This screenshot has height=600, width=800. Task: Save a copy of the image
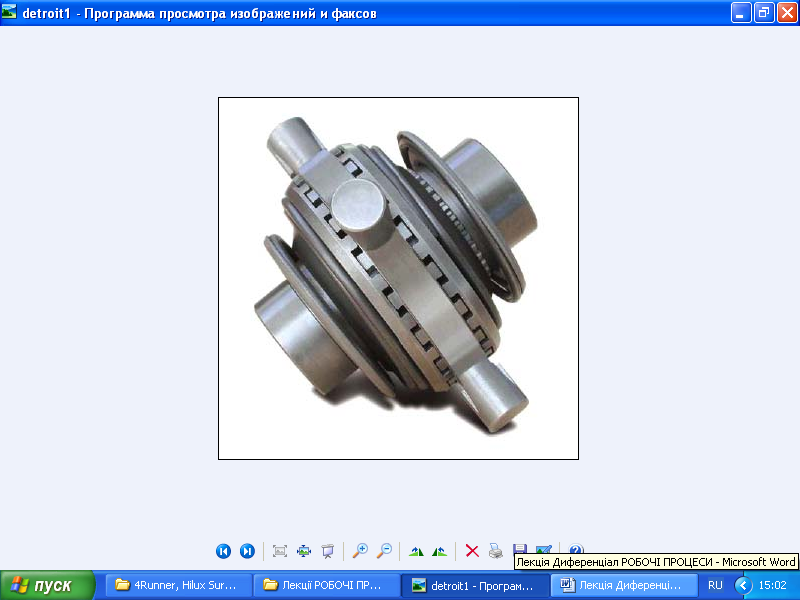click(x=520, y=549)
